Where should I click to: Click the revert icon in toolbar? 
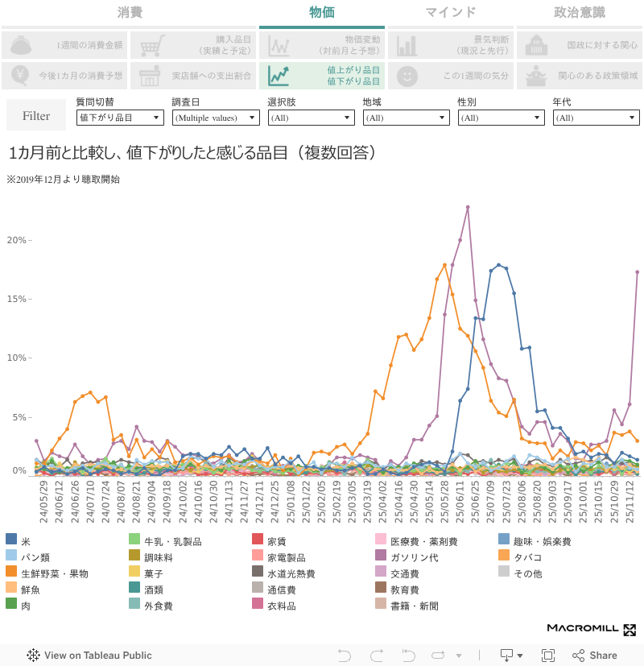point(408,656)
